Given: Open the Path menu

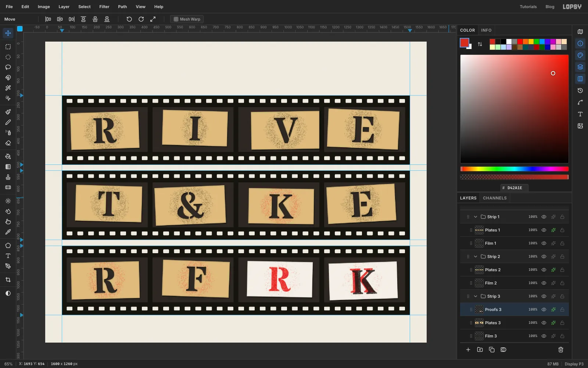Looking at the screenshot, I should 122,7.
